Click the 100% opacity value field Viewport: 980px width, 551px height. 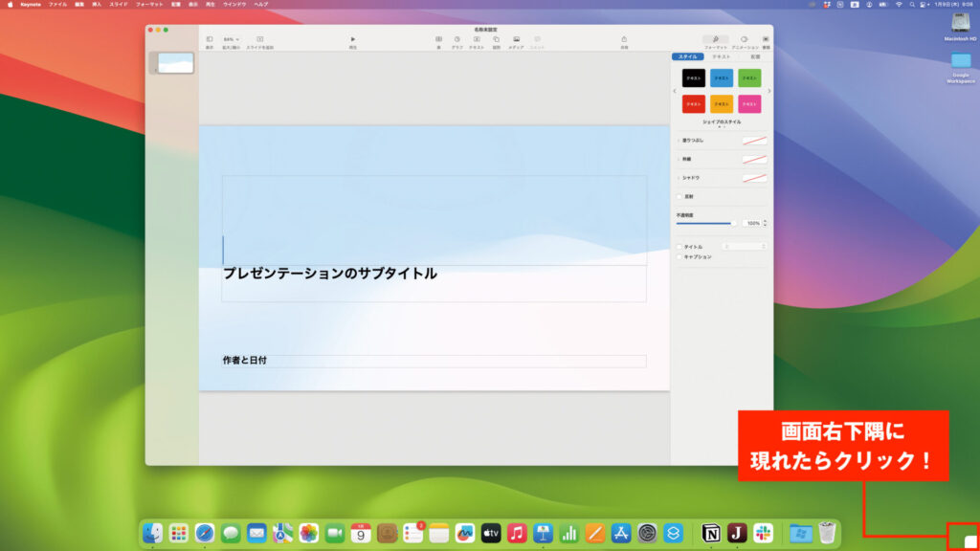[751, 223]
